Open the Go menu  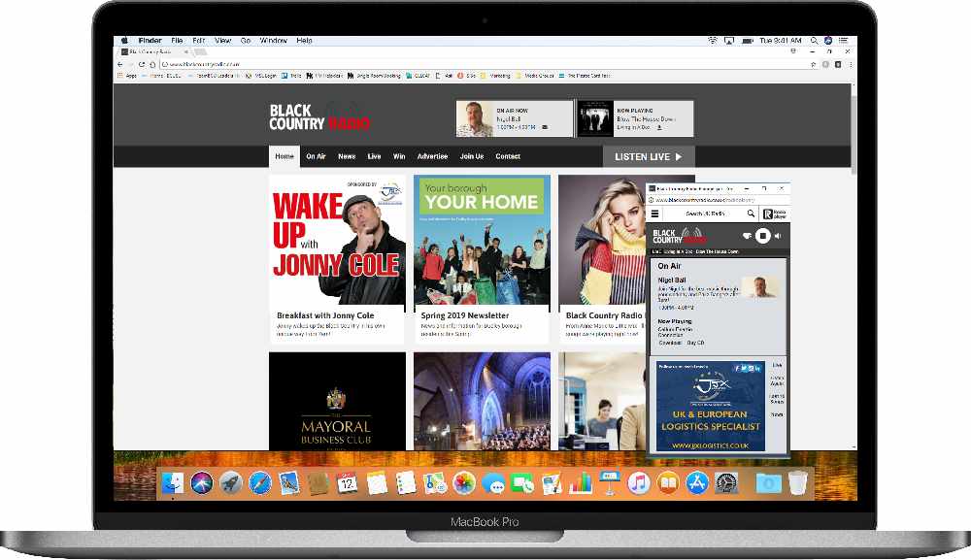pos(246,41)
